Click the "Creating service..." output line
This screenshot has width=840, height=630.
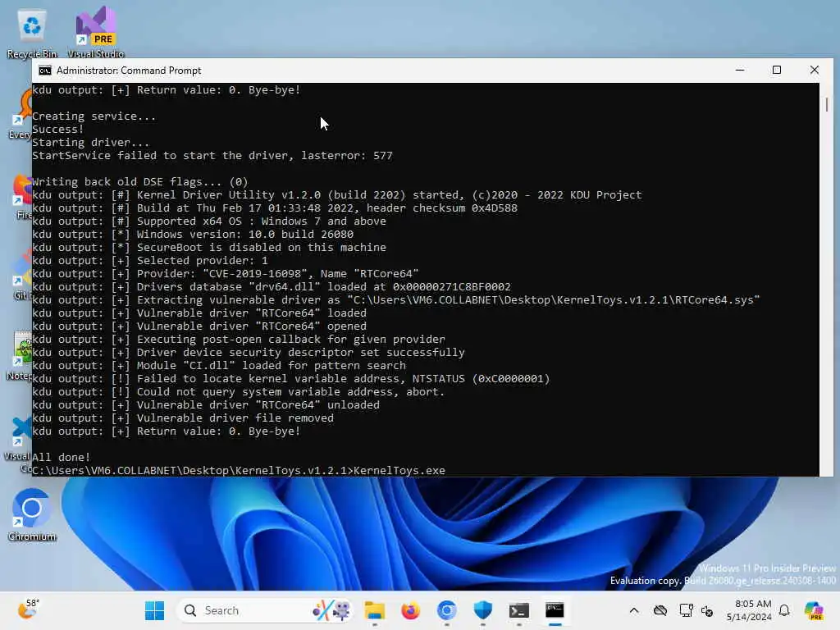click(x=94, y=116)
